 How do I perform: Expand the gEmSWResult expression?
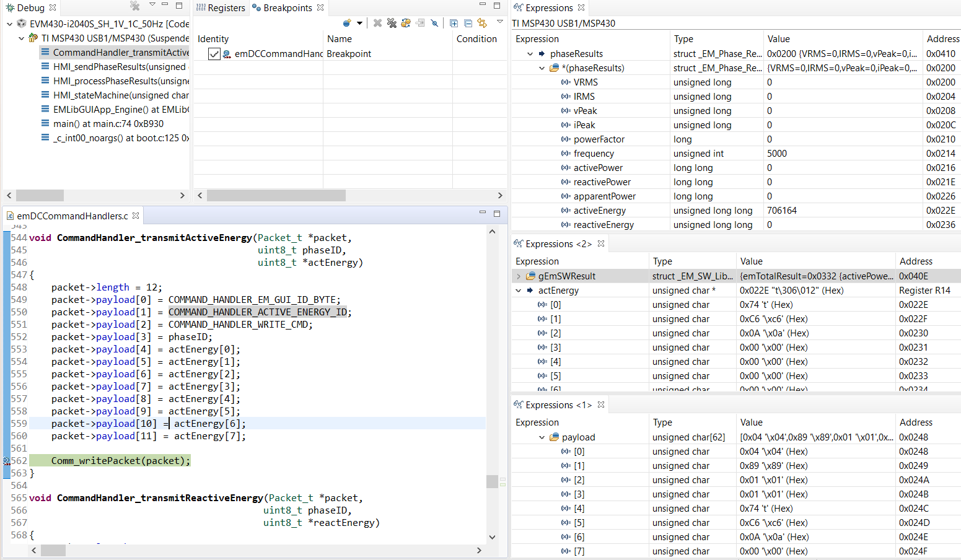coord(519,276)
